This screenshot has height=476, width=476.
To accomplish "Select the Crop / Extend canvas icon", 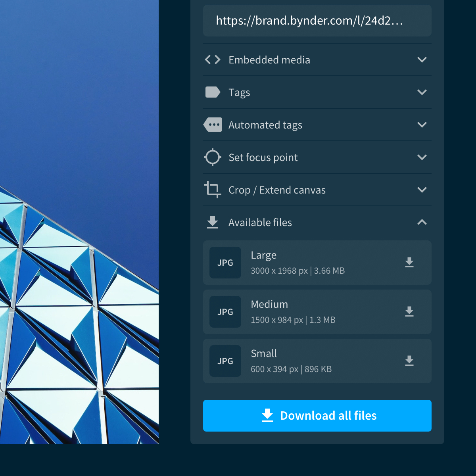I will 213,190.
